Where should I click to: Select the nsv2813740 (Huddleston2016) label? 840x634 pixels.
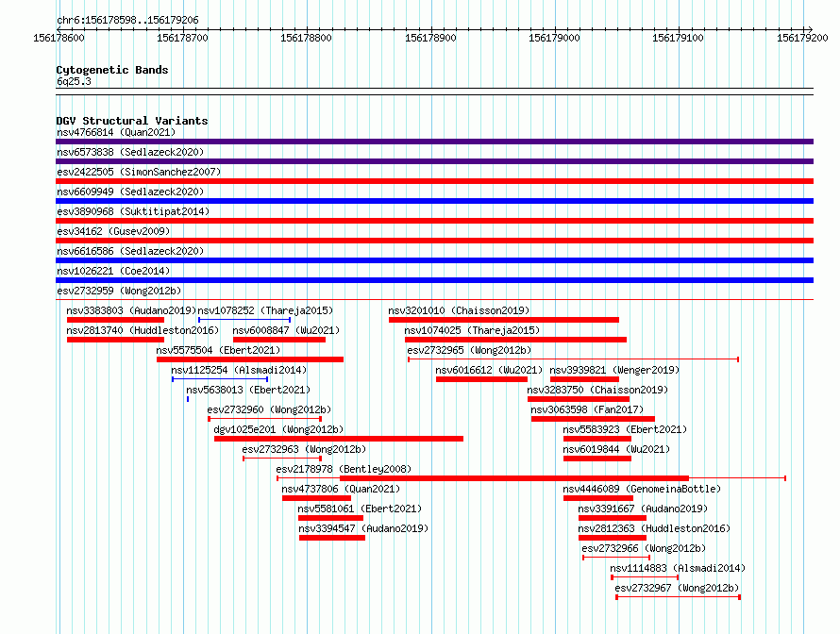point(143,330)
